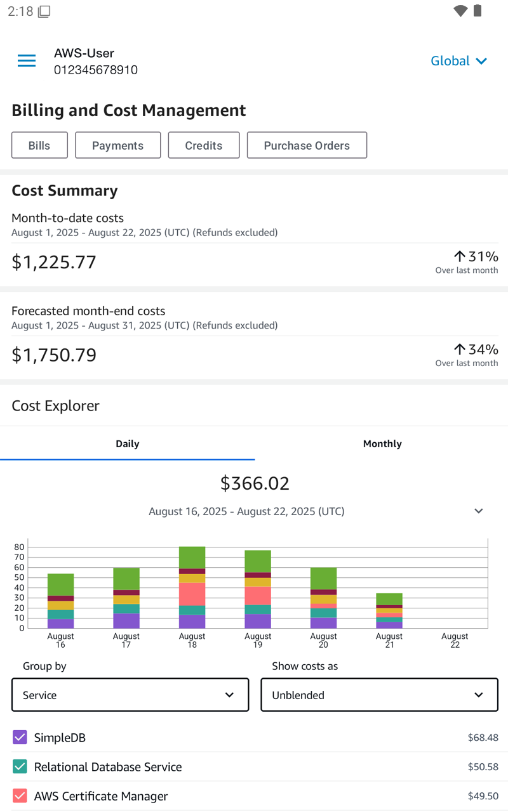Select the August 20 bar in chart
This screenshot has height=812, width=508.
[323, 598]
